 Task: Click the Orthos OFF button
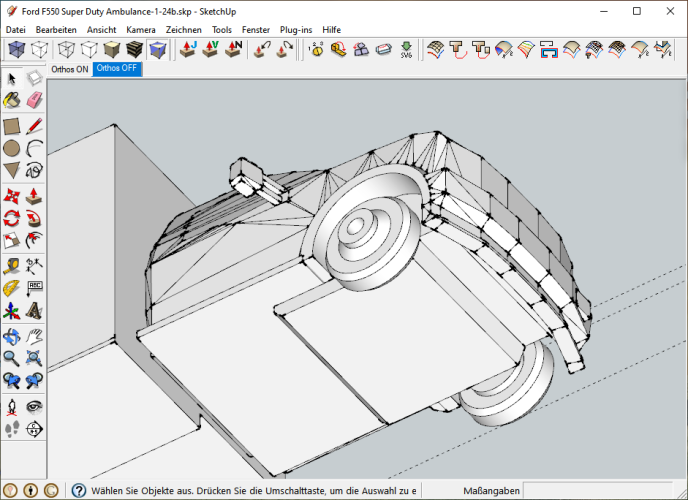pyautogui.click(x=117, y=68)
